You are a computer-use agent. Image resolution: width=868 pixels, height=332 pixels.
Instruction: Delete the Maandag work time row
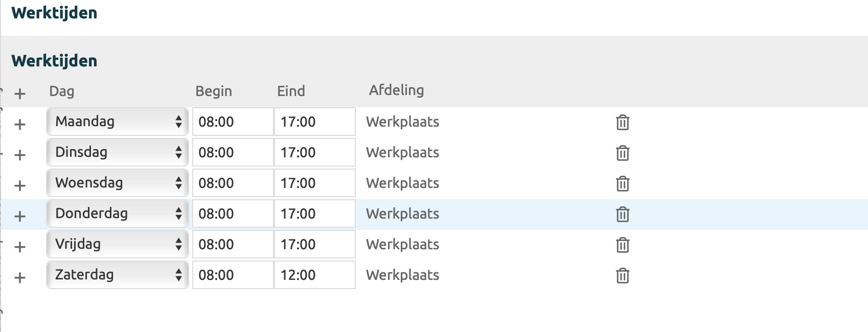(x=622, y=123)
